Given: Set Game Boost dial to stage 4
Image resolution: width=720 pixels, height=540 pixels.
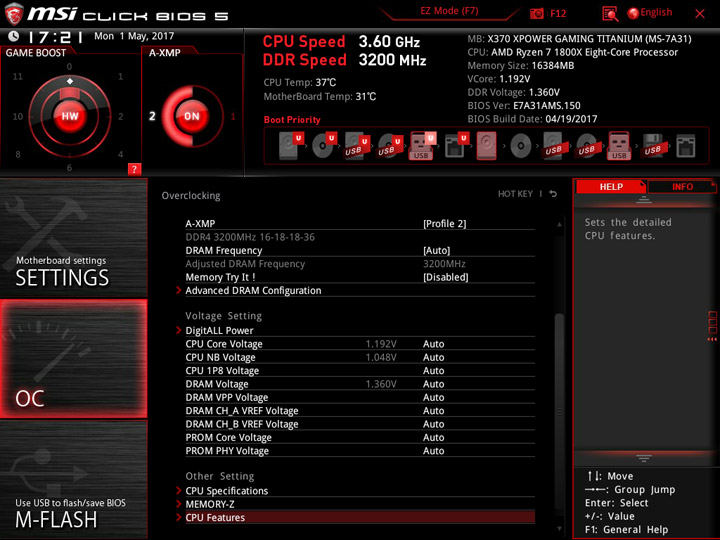Looking at the screenshot, I should 120,154.
